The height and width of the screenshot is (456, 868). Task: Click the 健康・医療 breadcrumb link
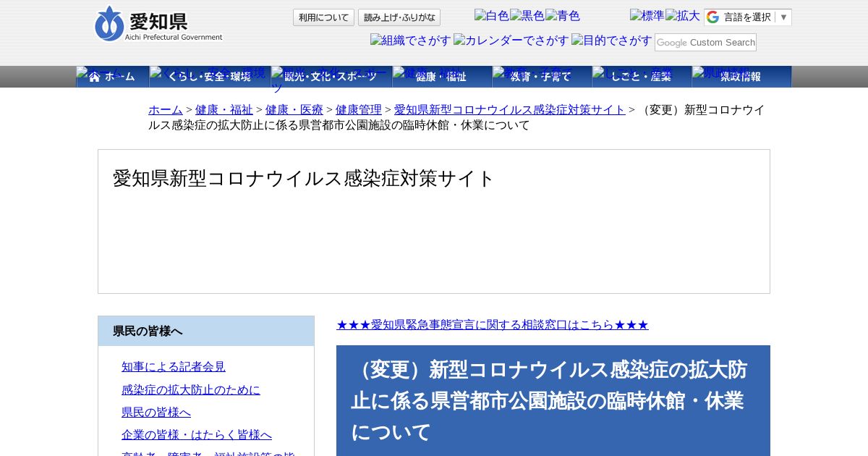tap(294, 109)
